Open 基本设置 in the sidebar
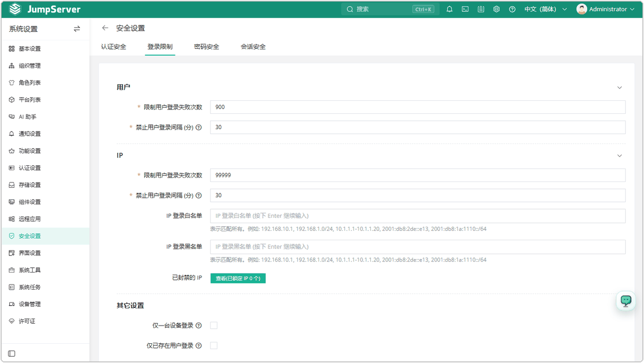 coord(45,49)
